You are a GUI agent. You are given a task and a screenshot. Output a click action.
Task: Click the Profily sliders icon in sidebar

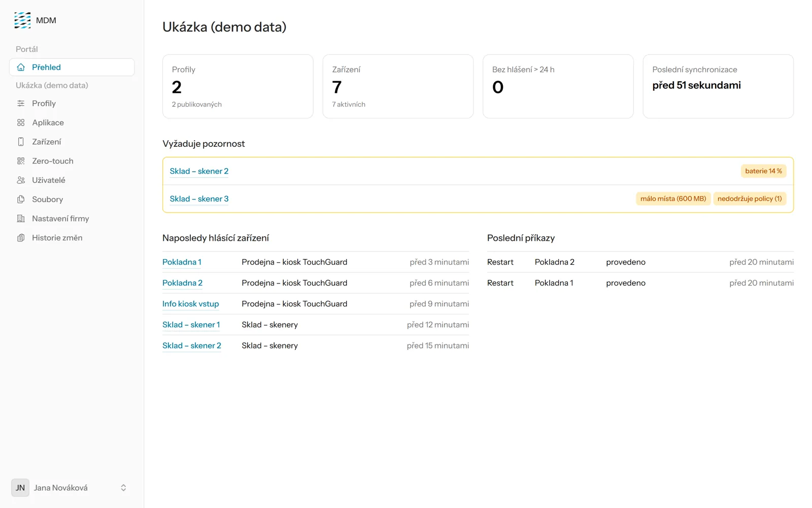coord(21,103)
